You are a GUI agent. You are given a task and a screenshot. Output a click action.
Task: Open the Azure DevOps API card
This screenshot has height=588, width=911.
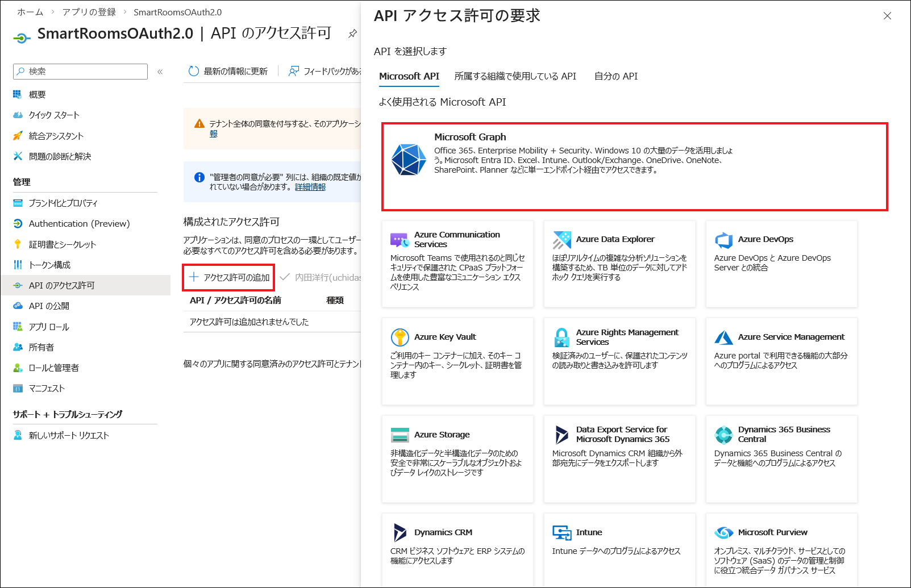[x=781, y=264]
